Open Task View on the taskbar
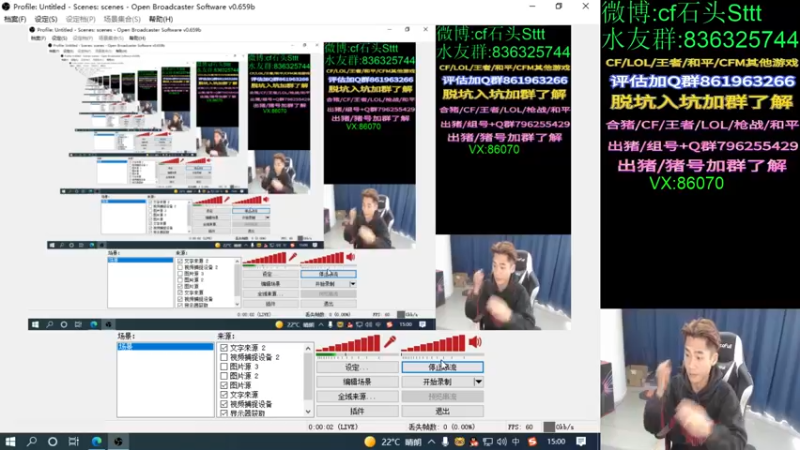The width and height of the screenshot is (800, 450). [x=73, y=441]
